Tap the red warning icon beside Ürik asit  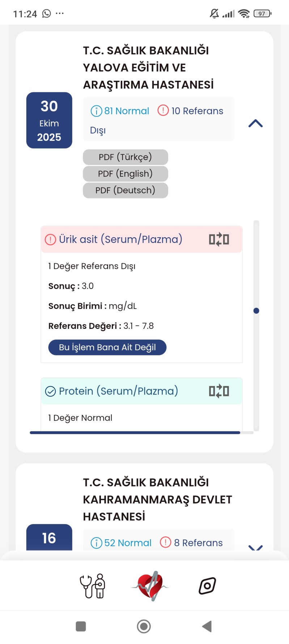50,239
